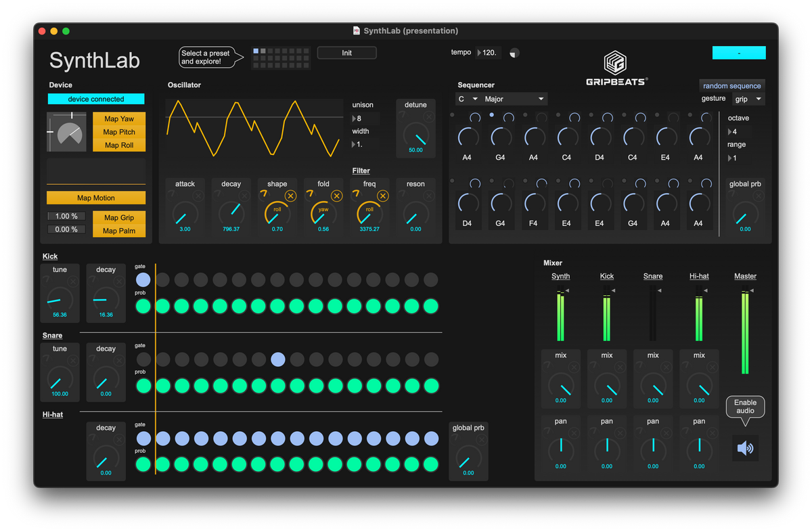This screenshot has height=532, width=812.
Task: Toggle the second Kick gate step
Action: click(162, 280)
